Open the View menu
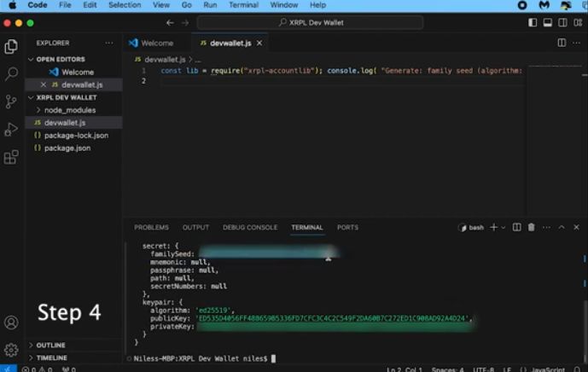This screenshot has width=588, height=372. pos(161,5)
